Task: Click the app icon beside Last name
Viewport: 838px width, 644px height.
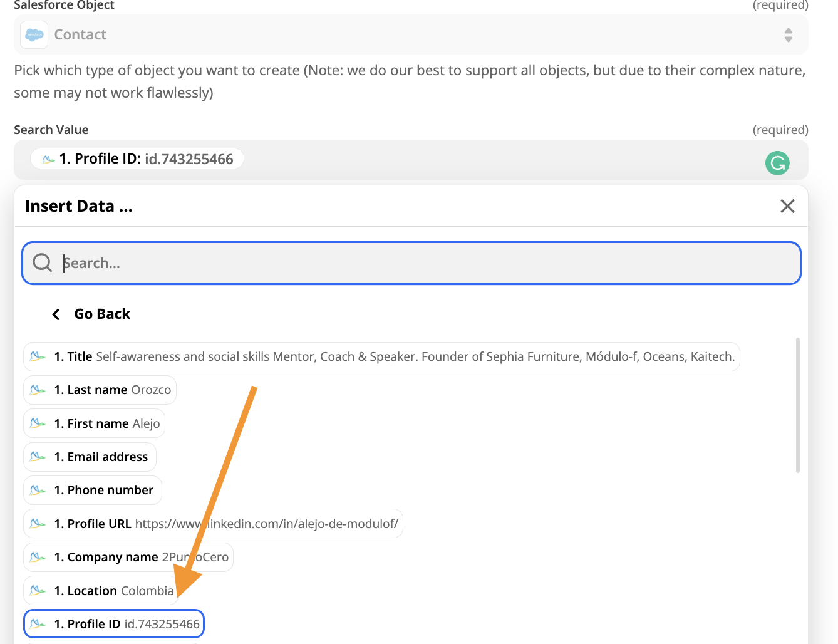Action: [38, 390]
